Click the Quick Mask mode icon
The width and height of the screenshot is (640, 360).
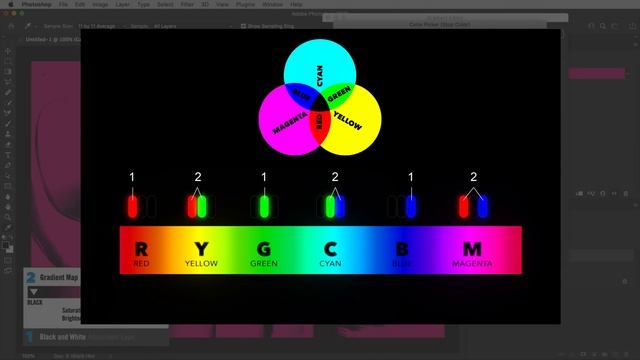point(8,260)
